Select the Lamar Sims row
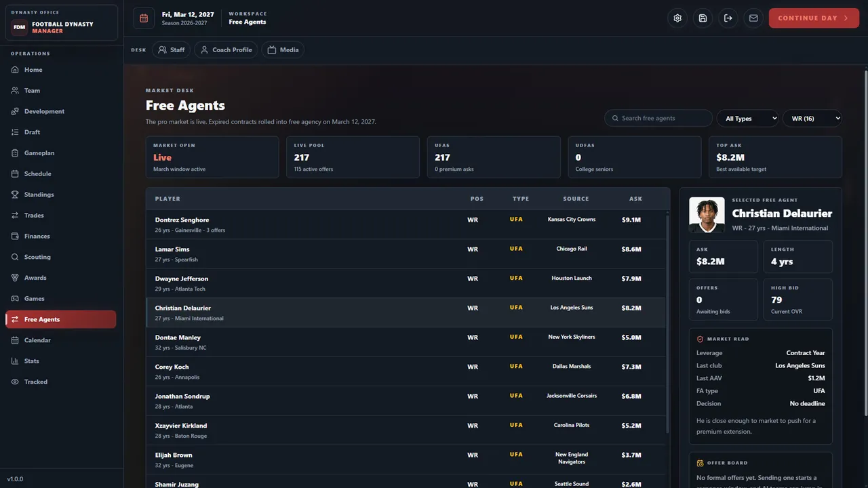The height and width of the screenshot is (488, 868). 406,254
